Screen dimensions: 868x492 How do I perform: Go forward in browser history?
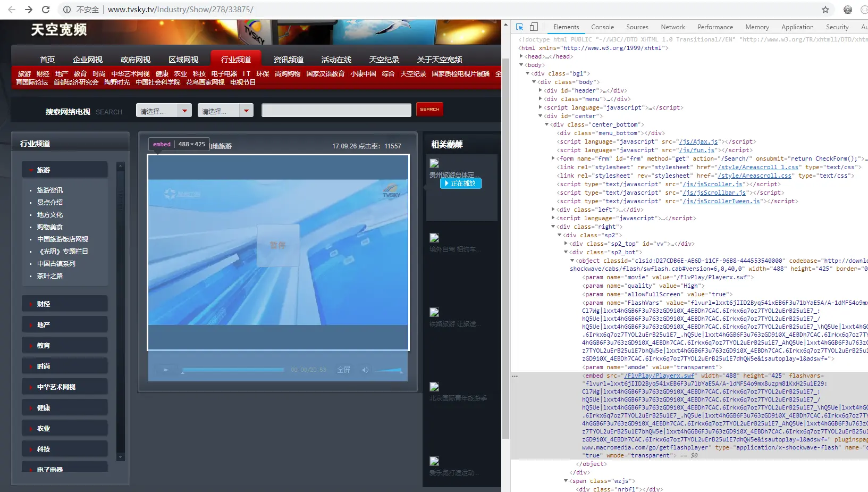(29, 10)
